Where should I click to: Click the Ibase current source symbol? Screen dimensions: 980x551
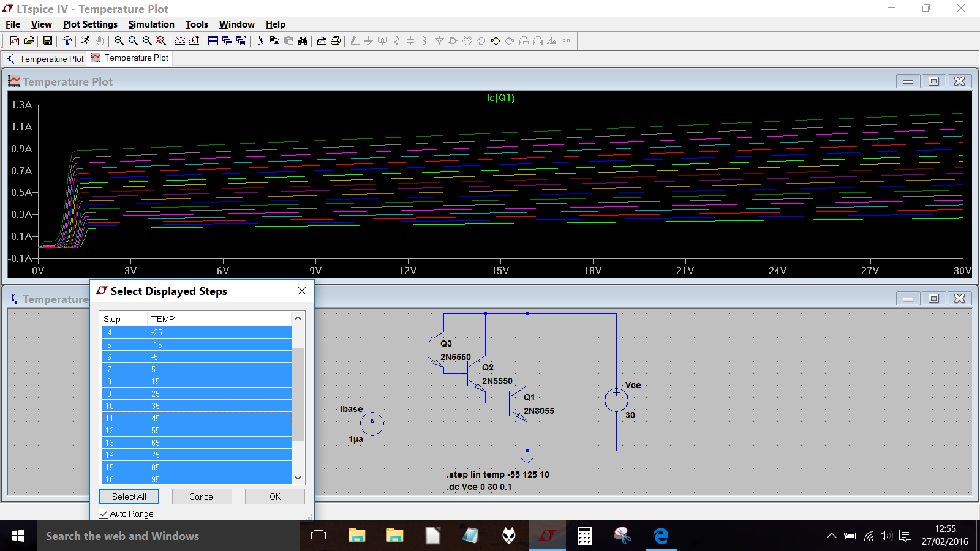pyautogui.click(x=372, y=424)
